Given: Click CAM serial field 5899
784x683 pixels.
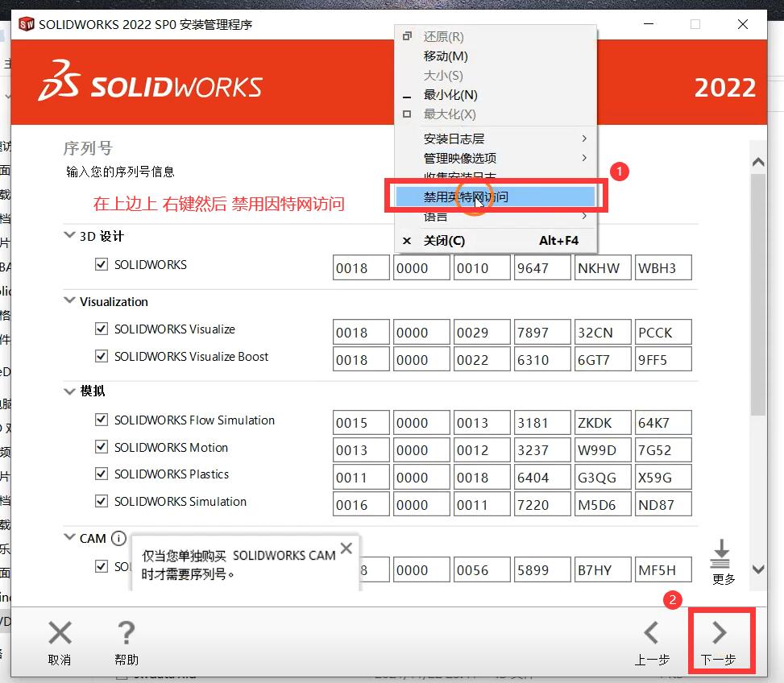Looking at the screenshot, I should [x=542, y=569].
